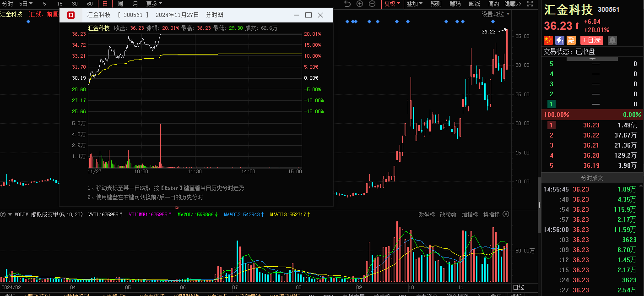The width and height of the screenshot is (644, 296).
Task: Click the lightning bolt icon beside flag
Action: pos(560,40)
